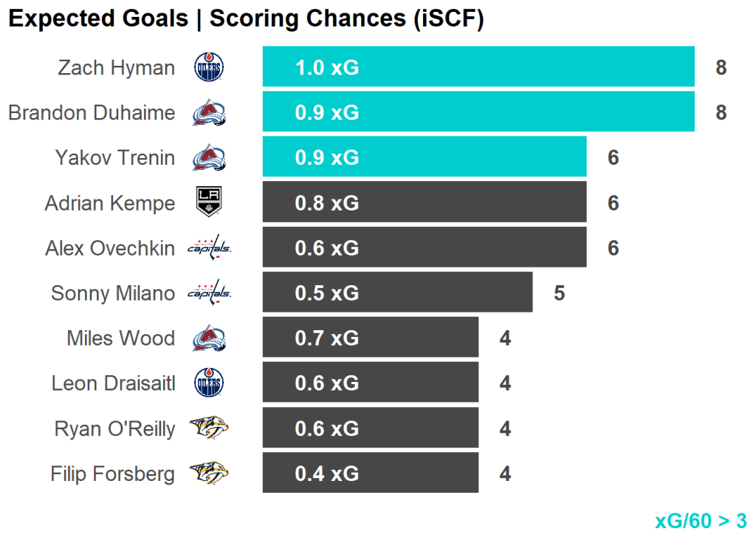Click the Capitals logo beside Sonny Milano
Viewport: 756px width, 540px height.
[x=209, y=293]
